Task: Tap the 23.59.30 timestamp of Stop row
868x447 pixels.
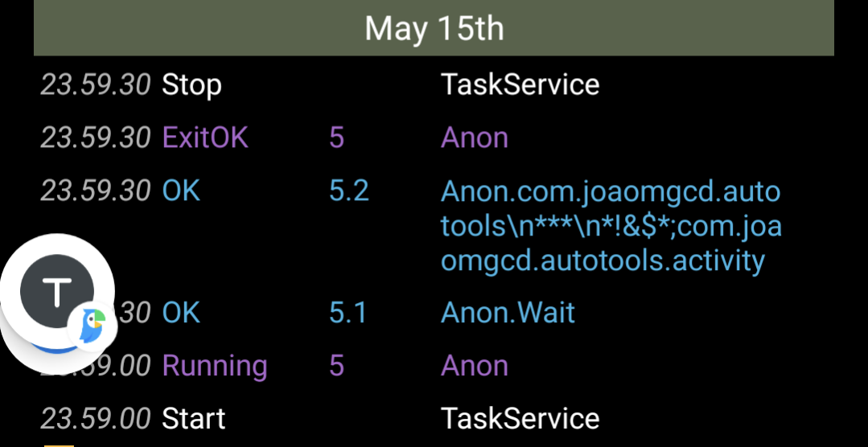Action: coord(96,84)
